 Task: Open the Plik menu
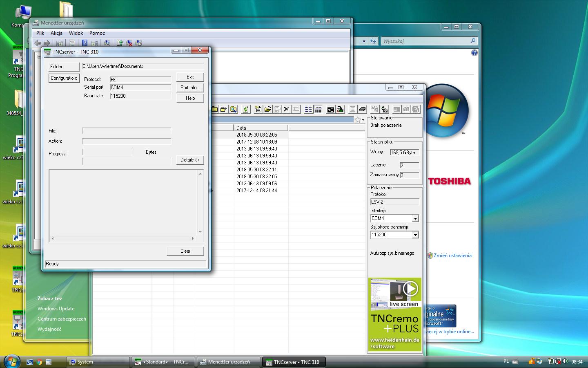[x=40, y=33]
